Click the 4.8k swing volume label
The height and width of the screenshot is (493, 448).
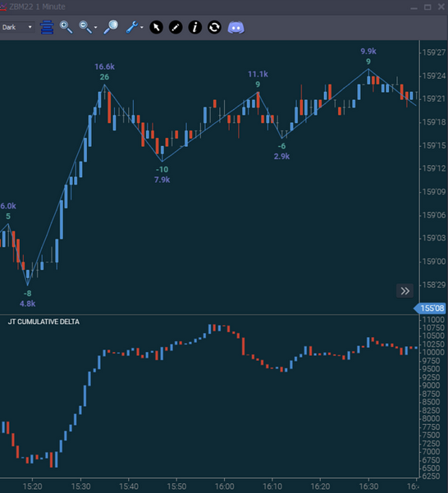(x=28, y=304)
